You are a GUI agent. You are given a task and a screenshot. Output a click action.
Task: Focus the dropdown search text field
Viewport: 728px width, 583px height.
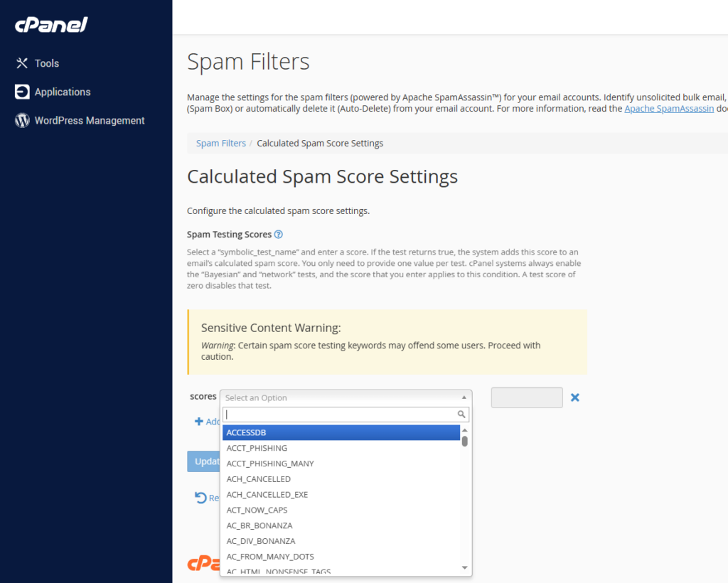pyautogui.click(x=339, y=414)
